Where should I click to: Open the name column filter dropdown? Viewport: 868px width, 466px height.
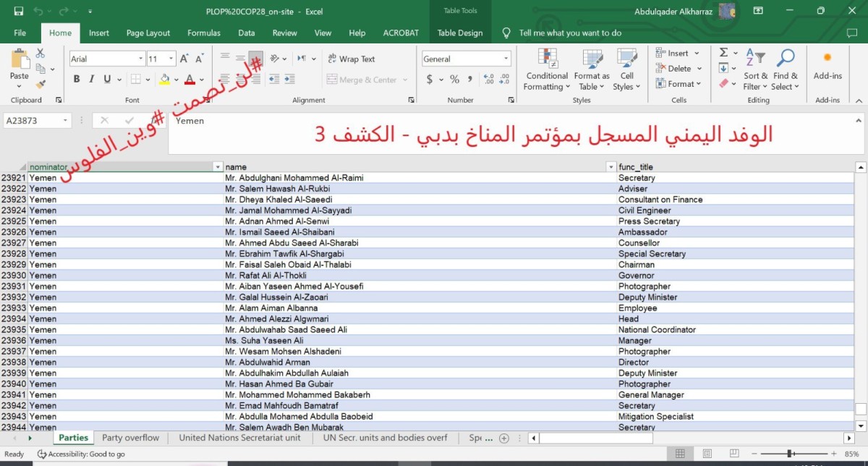click(x=610, y=167)
